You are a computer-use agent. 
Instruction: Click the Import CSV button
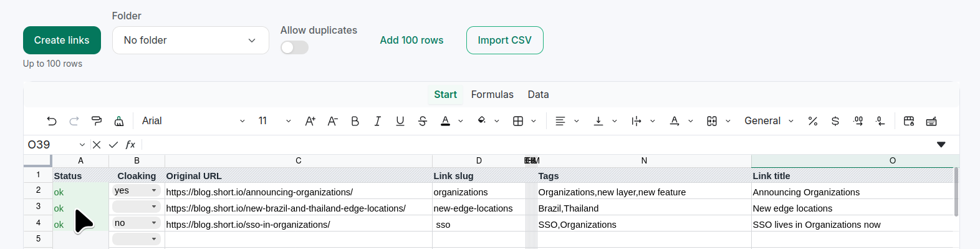[x=504, y=40]
